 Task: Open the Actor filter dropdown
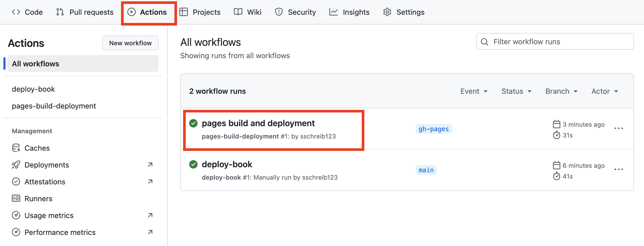604,91
